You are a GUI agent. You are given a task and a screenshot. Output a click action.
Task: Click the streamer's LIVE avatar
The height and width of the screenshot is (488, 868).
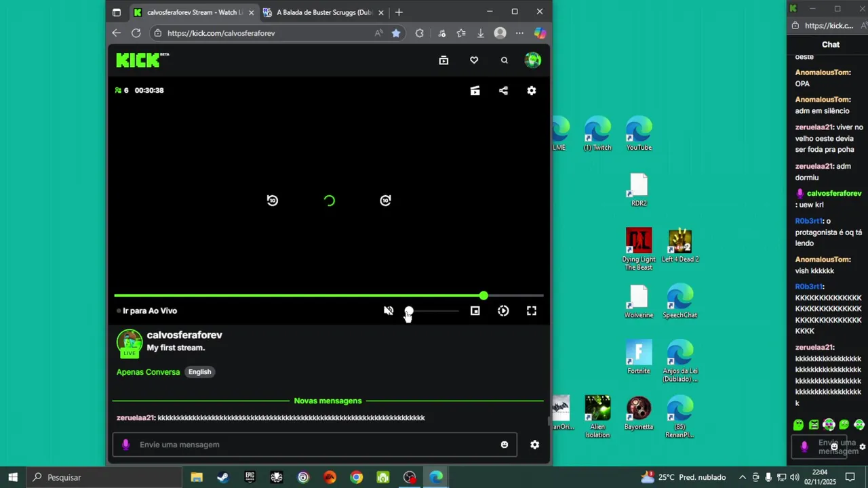[130, 343]
